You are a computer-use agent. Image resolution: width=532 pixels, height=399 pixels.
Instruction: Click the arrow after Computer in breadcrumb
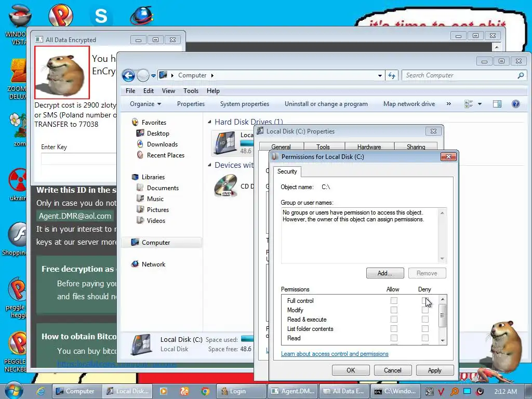coord(212,75)
